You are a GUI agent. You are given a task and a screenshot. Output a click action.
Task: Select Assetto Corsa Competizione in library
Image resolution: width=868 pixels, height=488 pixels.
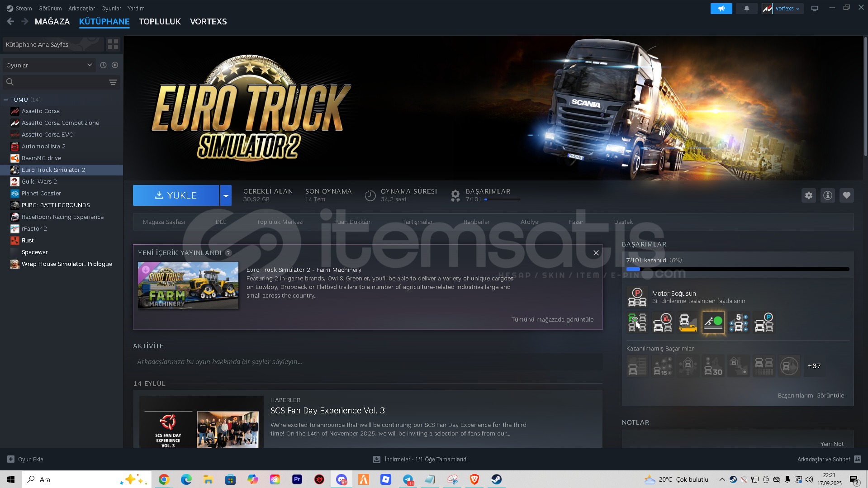62,123
